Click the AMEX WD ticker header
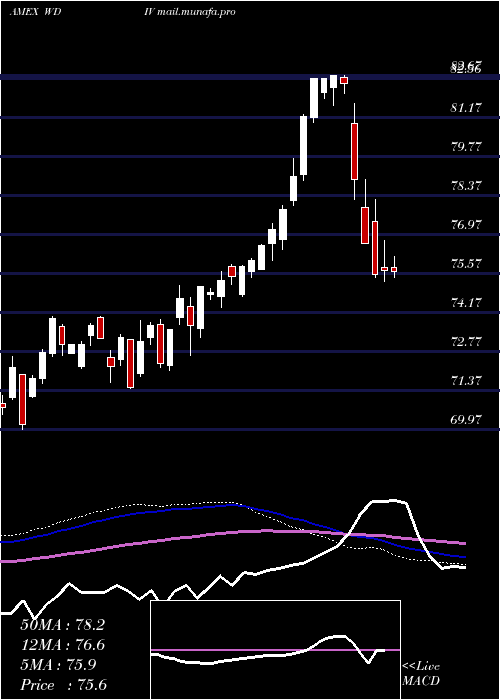Screen dimensions: 500x700 [35, 12]
